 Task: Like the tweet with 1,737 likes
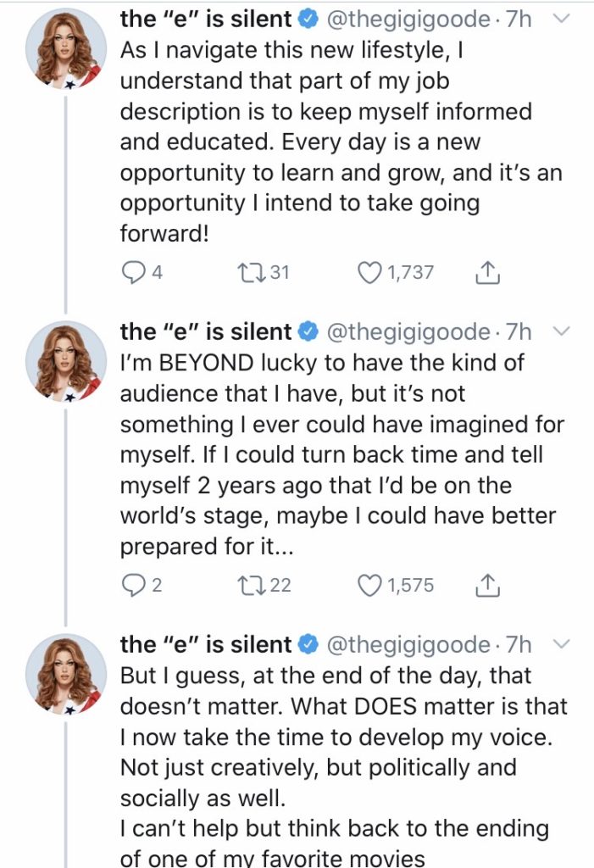(x=369, y=272)
